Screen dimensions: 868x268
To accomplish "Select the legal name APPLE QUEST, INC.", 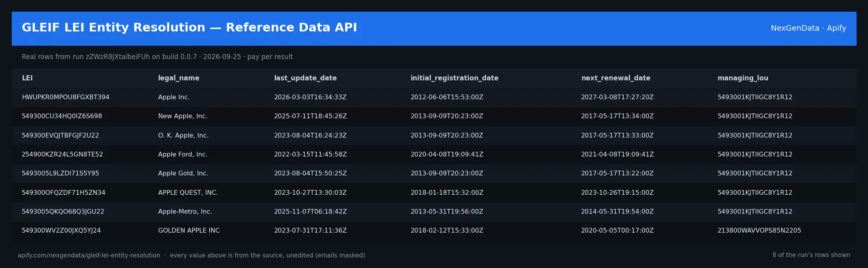I will point(188,192).
